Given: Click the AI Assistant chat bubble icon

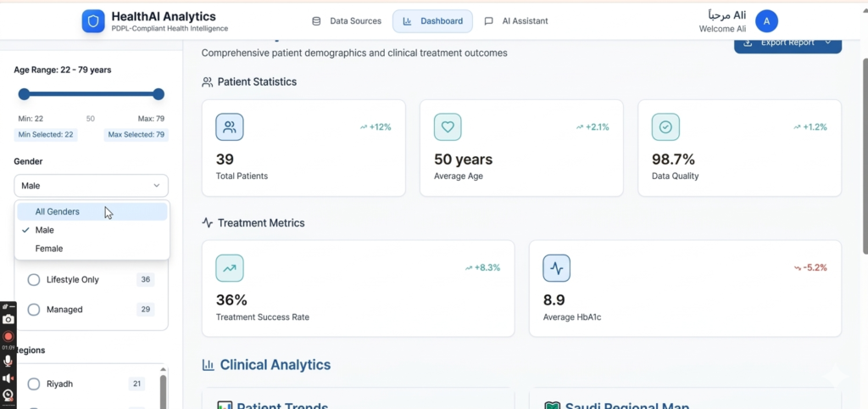Looking at the screenshot, I should click(x=489, y=21).
